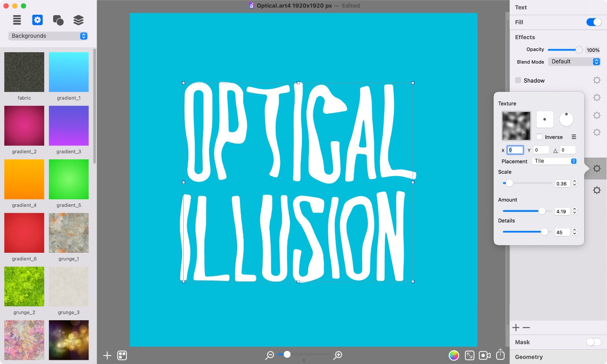Select the gradient_5 background thumbnail
This screenshot has width=607, height=364.
click(x=69, y=179)
